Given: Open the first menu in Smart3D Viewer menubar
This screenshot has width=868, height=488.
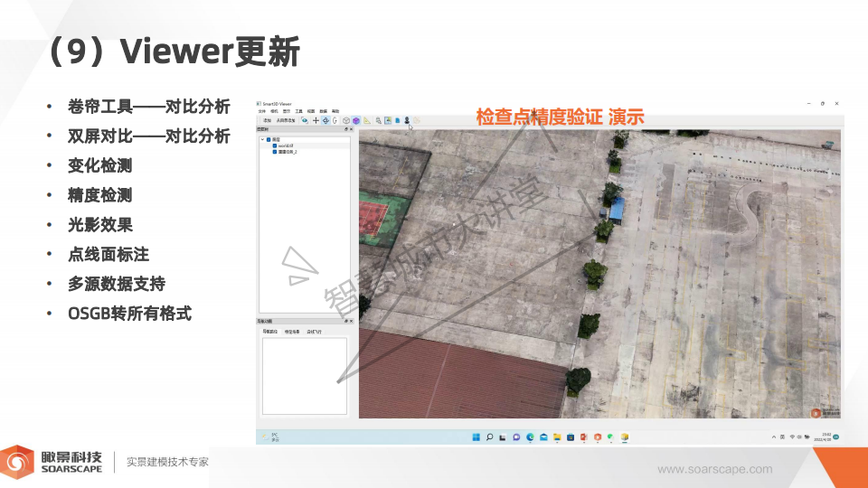Looking at the screenshot, I should click(x=262, y=111).
